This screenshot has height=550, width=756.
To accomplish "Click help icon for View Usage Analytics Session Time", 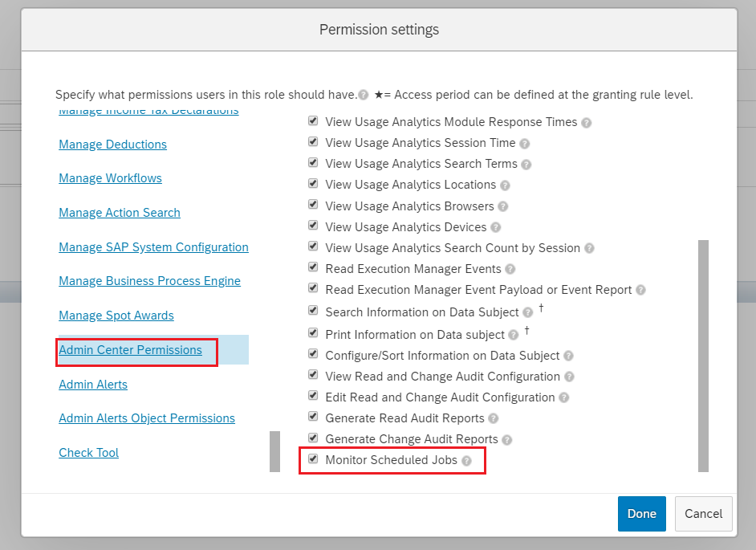I will (525, 144).
